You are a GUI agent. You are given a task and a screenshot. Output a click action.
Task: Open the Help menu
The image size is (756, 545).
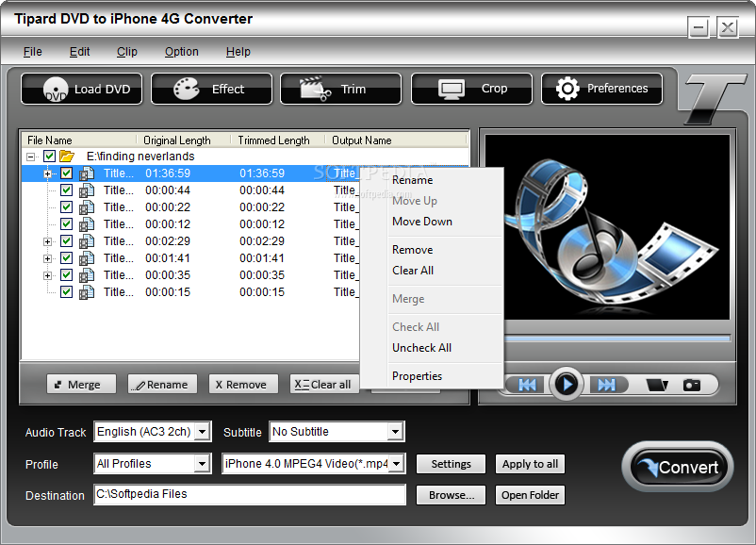238,52
